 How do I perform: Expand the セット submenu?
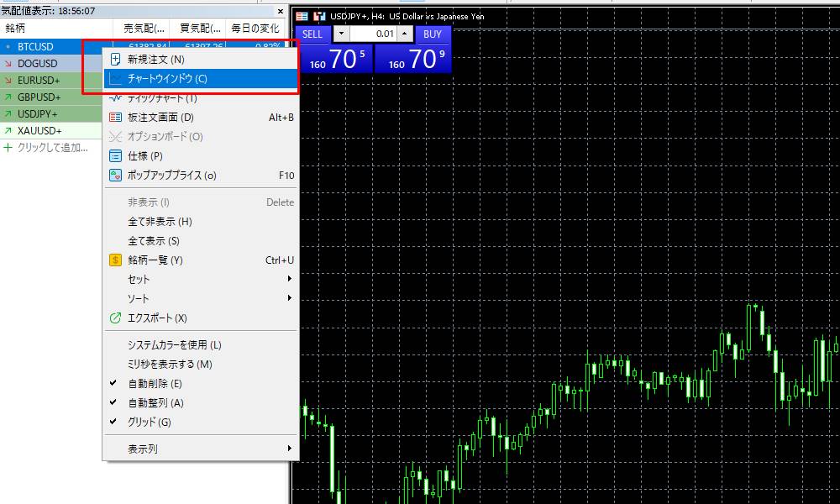pyautogui.click(x=290, y=279)
